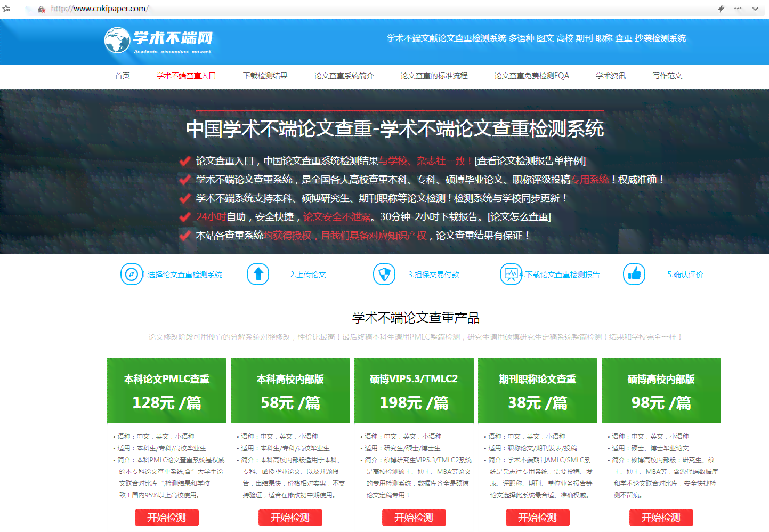This screenshot has width=769, height=532.
Task: Click the lightning bolt icon in browser bar
Action: [721, 9]
